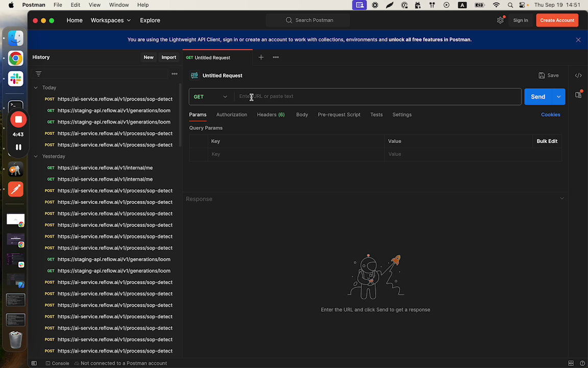The image size is (588, 368).
Task: Open the Trash in the dock
Action: click(16, 339)
